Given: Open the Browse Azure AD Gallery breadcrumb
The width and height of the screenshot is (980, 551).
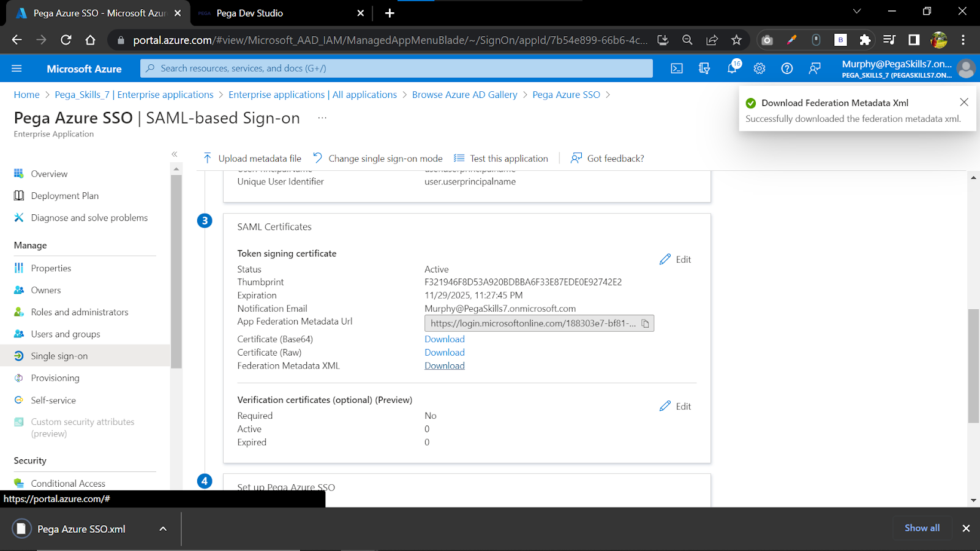Looking at the screenshot, I should click(x=464, y=95).
